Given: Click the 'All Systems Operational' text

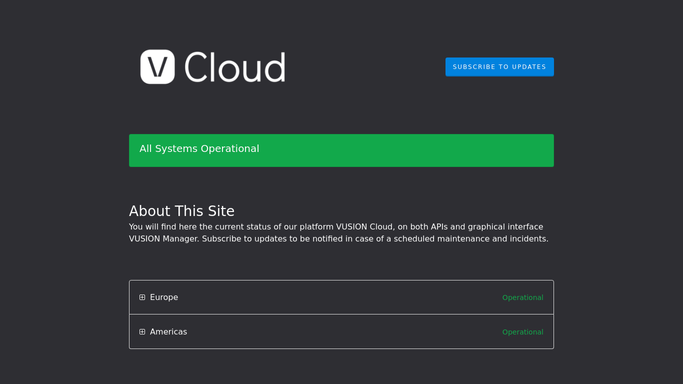Looking at the screenshot, I should pos(199,148).
